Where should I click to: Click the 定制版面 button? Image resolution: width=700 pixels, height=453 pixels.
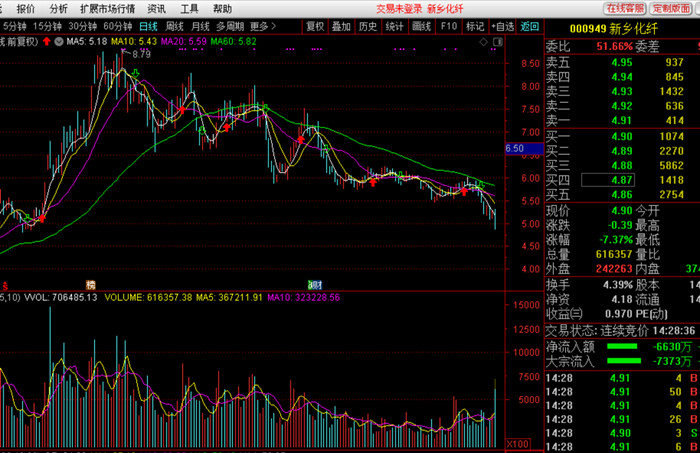coord(673,8)
